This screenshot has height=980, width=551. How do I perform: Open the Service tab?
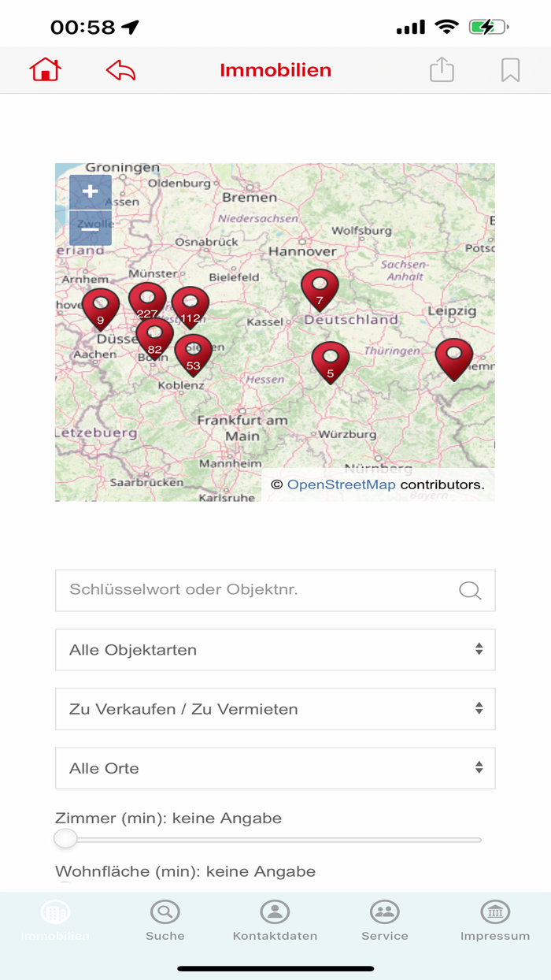coord(385,922)
